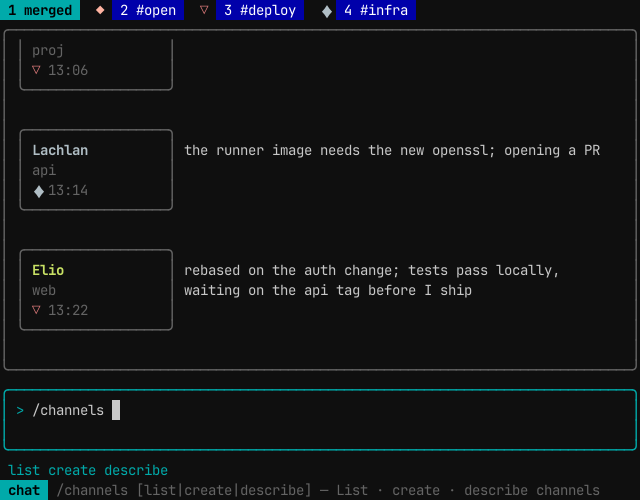Click the triangle icon before #deploy tab
640x500 pixels.
pyautogui.click(x=204, y=10)
